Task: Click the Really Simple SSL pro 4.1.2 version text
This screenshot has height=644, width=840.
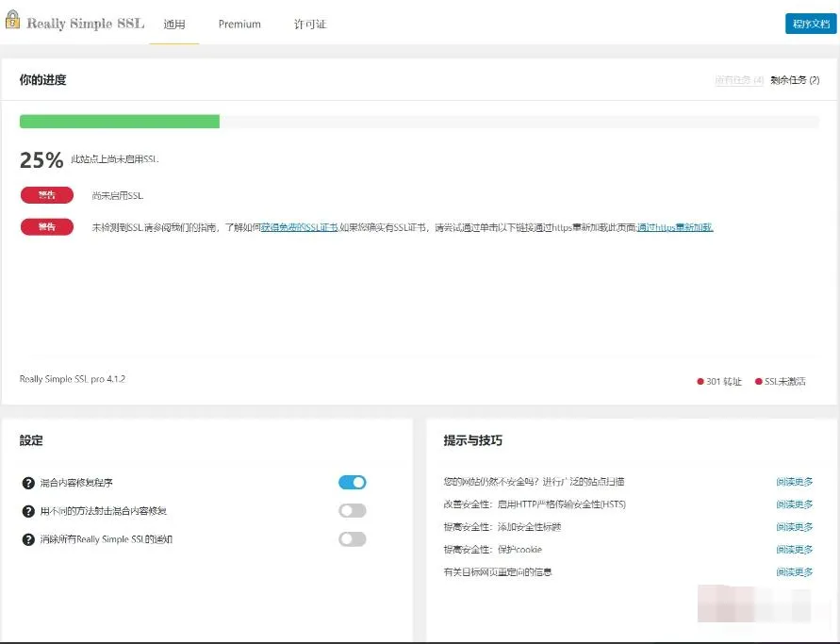Action: [73, 379]
